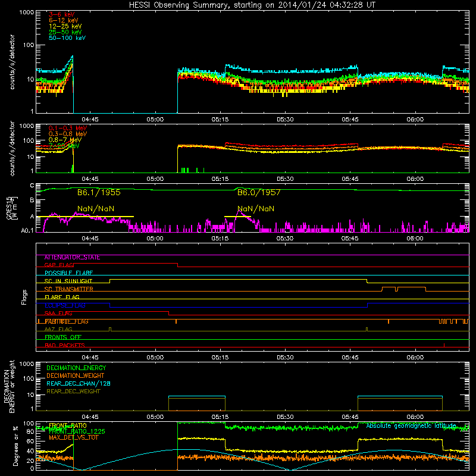Select the GAP_FLAG label
This screenshot has width=476, height=476.
click(x=59, y=265)
